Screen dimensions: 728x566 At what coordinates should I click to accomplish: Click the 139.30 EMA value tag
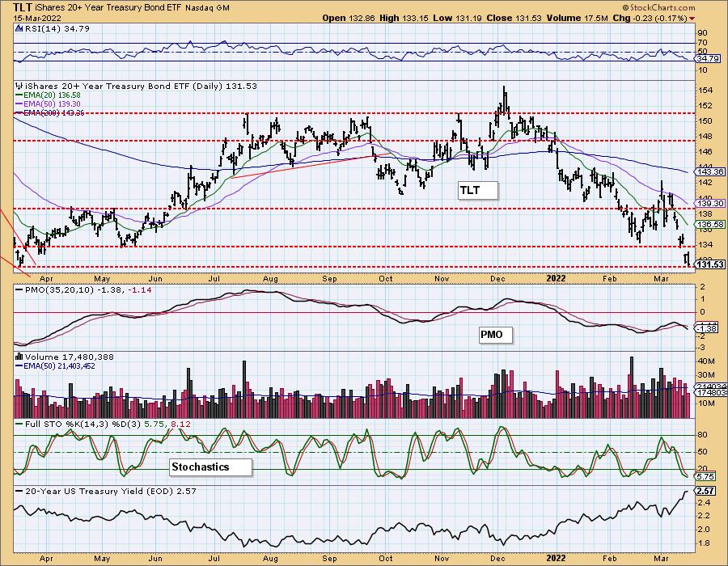click(x=711, y=203)
